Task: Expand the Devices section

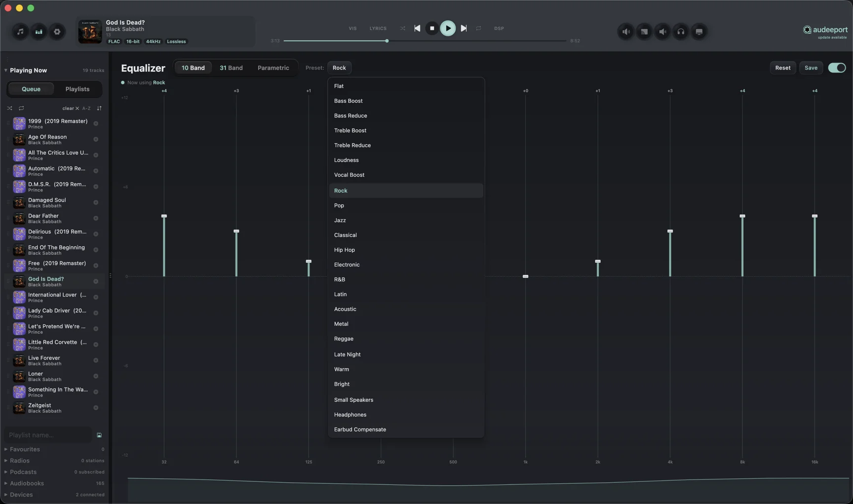Action: [x=6, y=495]
